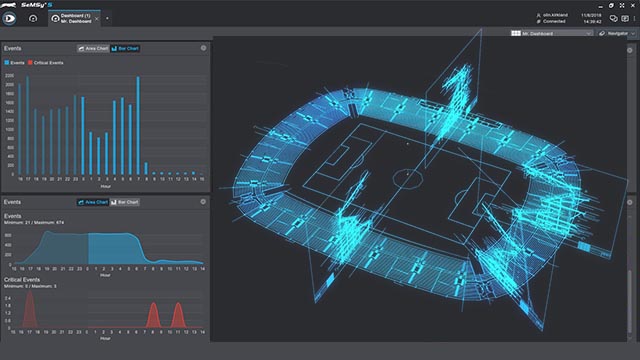Select Area Chart in lower Events panel
Viewport: 640px width, 360px height.
tap(93, 202)
